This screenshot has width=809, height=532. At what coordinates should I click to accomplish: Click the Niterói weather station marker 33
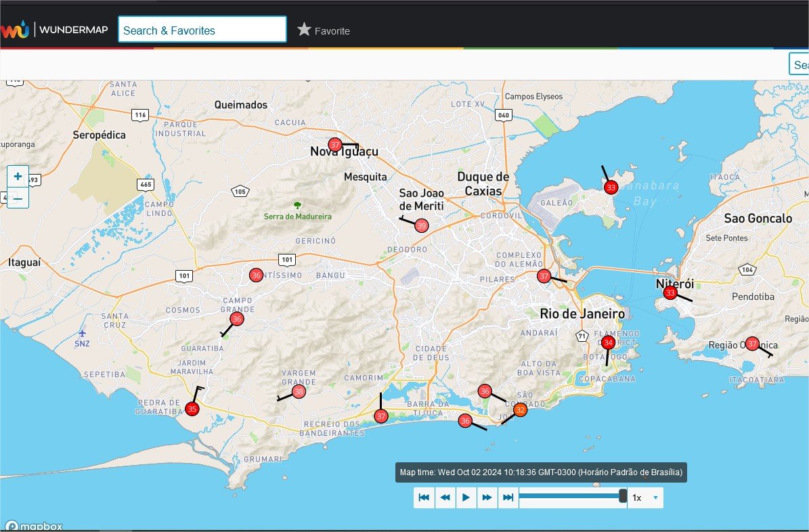coord(670,292)
